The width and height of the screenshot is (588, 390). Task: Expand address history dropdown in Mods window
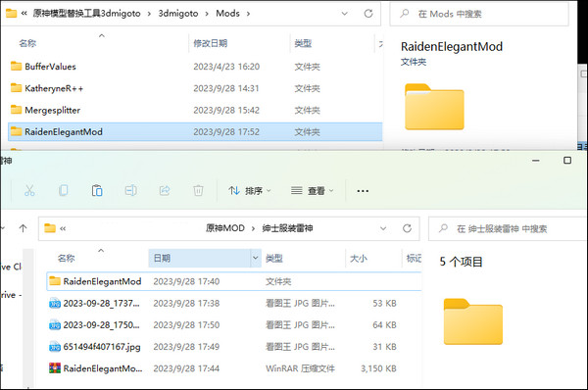tap(344, 14)
